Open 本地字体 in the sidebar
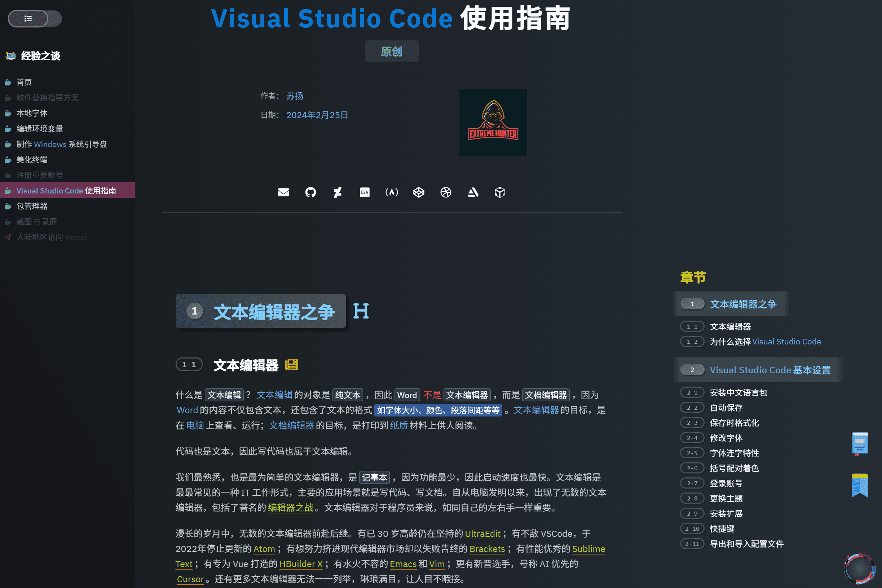Screen dimensions: 882x588 pyautogui.click(x=32, y=113)
